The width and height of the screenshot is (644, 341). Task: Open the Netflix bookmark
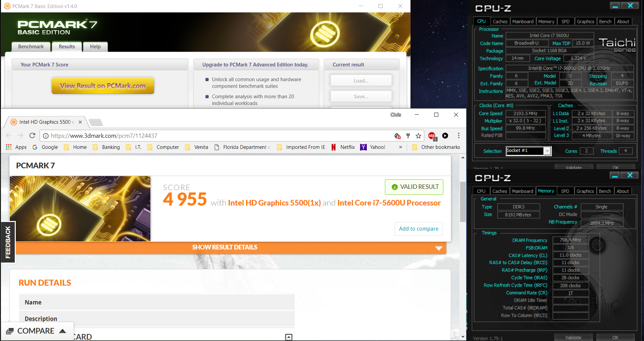pos(343,147)
